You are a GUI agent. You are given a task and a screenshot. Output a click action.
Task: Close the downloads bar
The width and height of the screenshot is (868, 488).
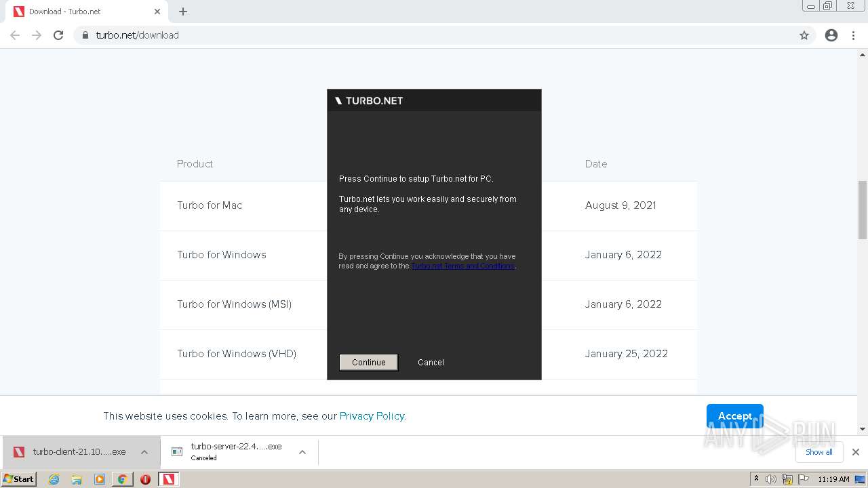(x=856, y=452)
